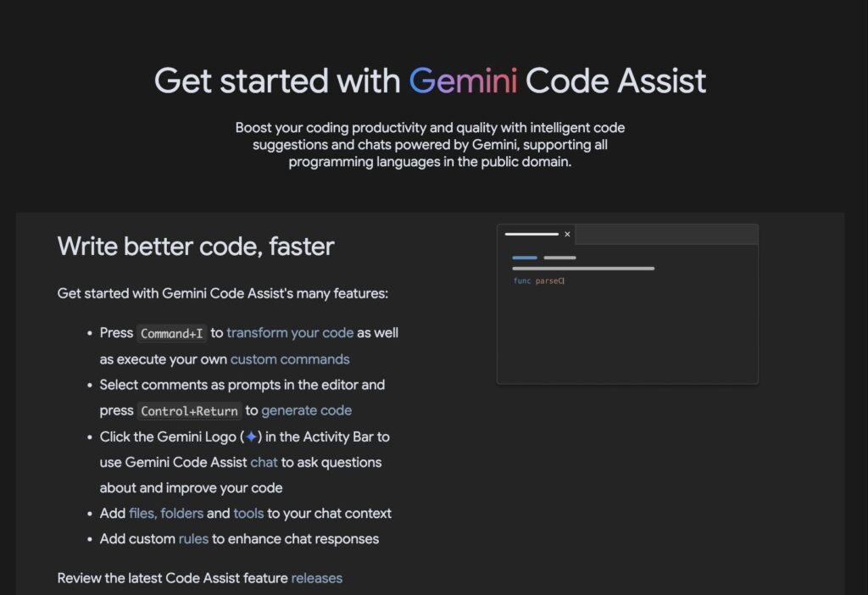
Task: Open the "transform your code" link
Action: coord(290,332)
